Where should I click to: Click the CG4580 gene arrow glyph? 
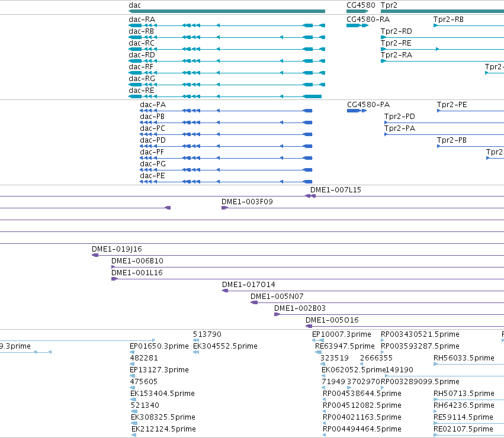point(358,11)
